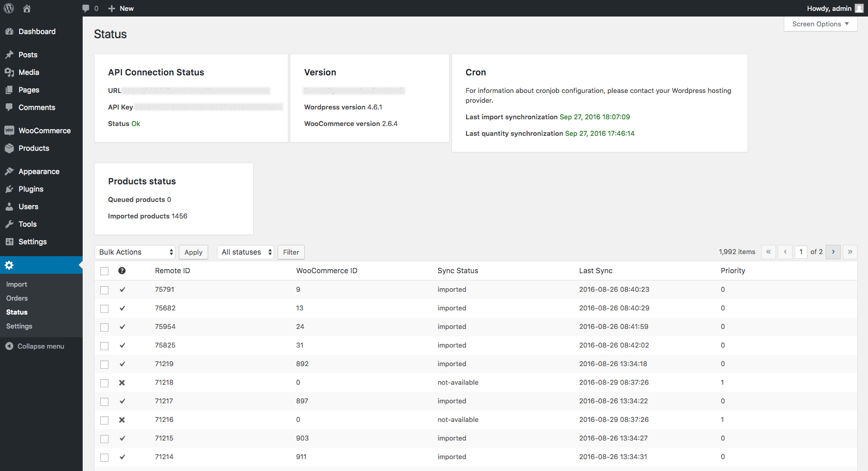Click the Appearance paintbrush icon
Screen dimensions: 868x471
[10, 171]
